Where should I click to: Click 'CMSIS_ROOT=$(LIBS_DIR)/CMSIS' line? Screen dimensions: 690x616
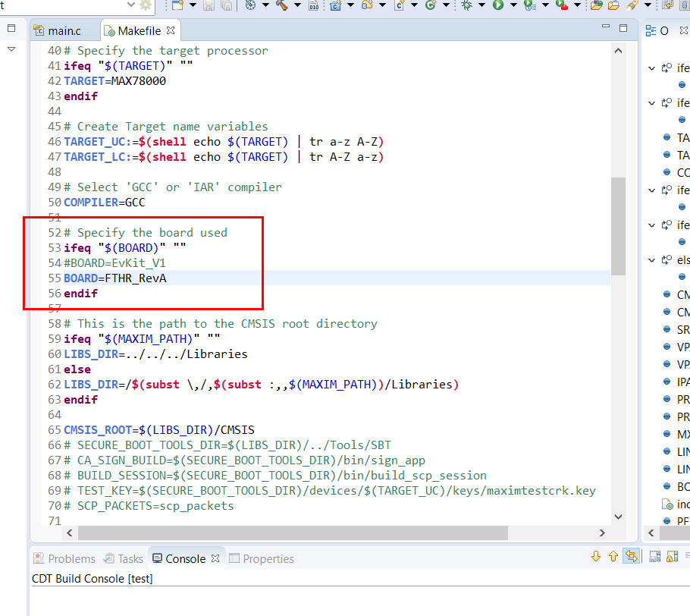[159, 429]
